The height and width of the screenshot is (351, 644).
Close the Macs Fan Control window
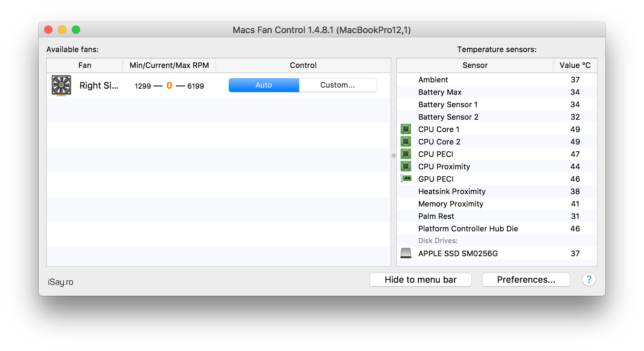48,30
